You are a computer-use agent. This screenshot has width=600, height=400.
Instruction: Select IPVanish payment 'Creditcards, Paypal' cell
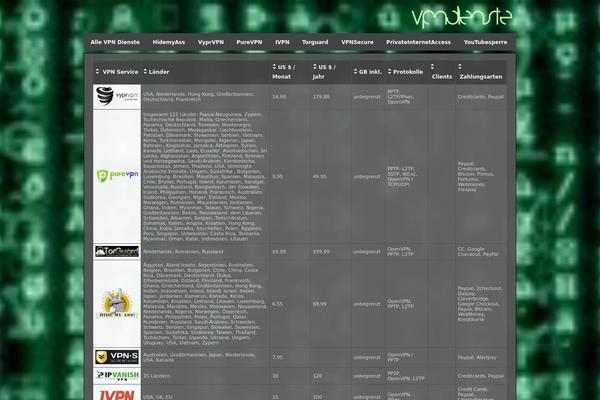[481, 376]
